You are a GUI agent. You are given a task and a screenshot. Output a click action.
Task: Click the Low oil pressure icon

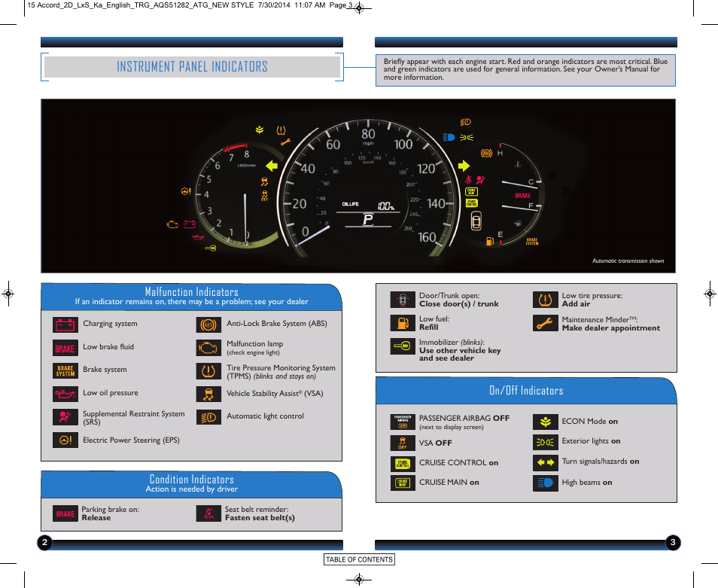(65, 394)
